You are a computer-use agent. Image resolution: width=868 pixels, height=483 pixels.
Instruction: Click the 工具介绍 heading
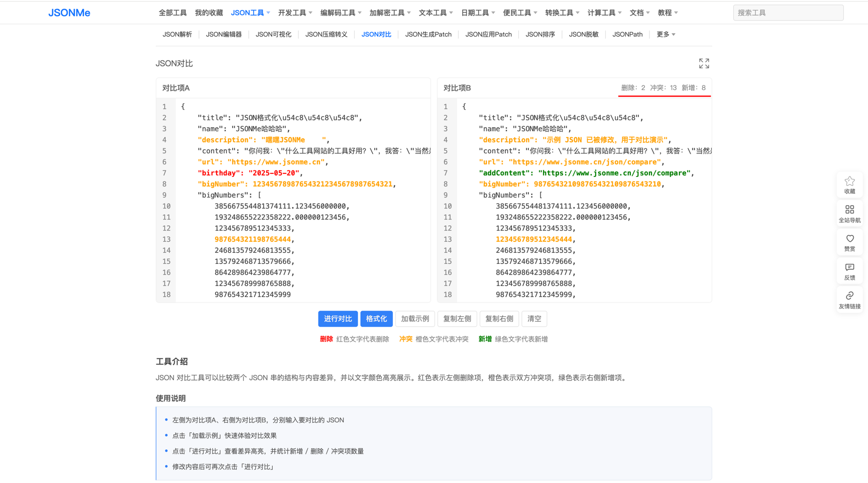coord(171,361)
